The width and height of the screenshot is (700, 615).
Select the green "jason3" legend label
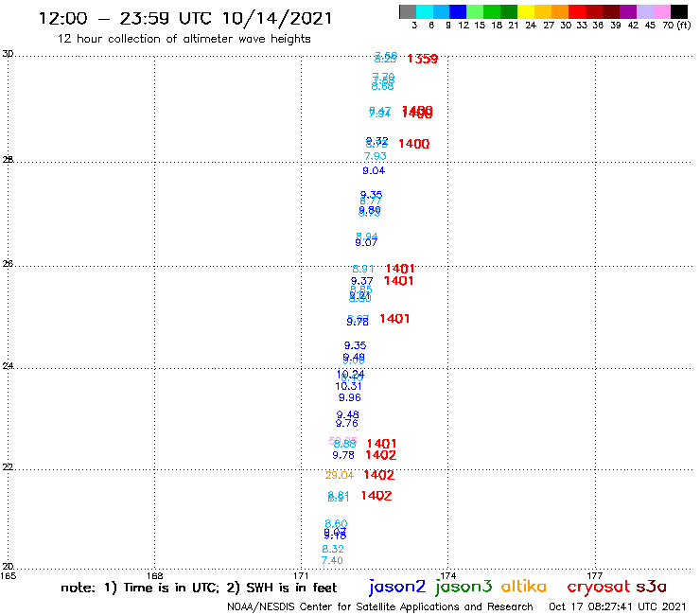464,587
